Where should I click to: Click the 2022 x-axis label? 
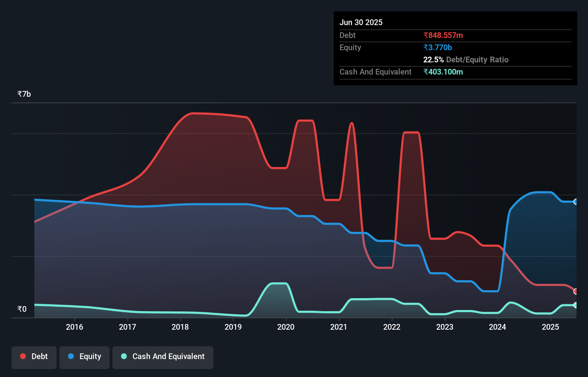point(392,327)
